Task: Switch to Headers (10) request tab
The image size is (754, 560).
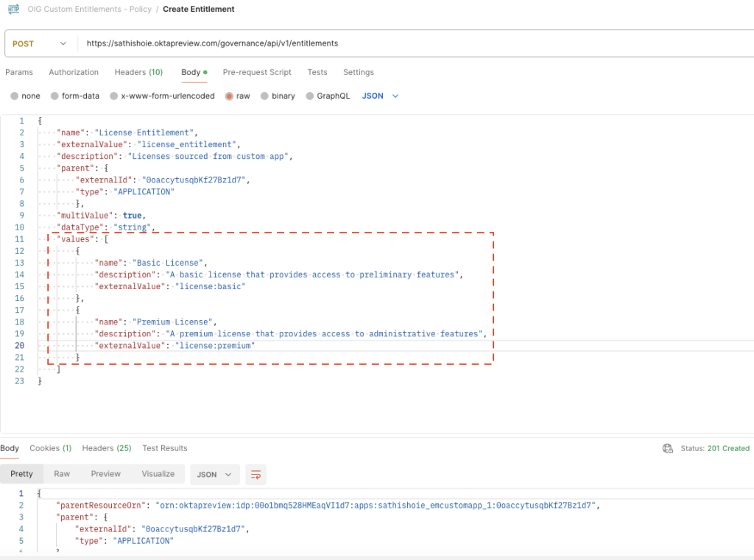Action: (138, 72)
